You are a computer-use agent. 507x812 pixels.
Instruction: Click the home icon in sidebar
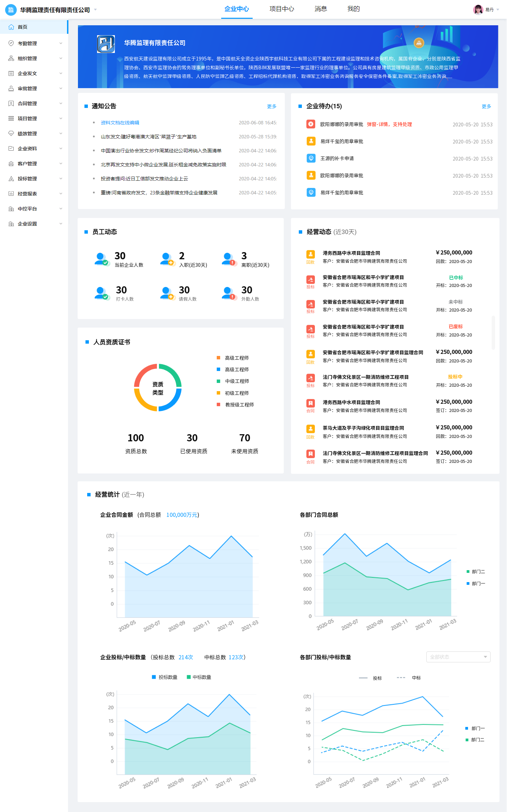(x=11, y=27)
